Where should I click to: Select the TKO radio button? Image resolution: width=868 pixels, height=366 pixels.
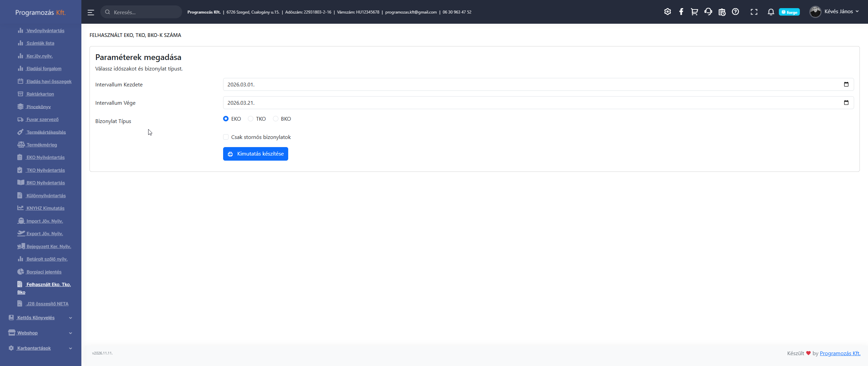pos(251,119)
